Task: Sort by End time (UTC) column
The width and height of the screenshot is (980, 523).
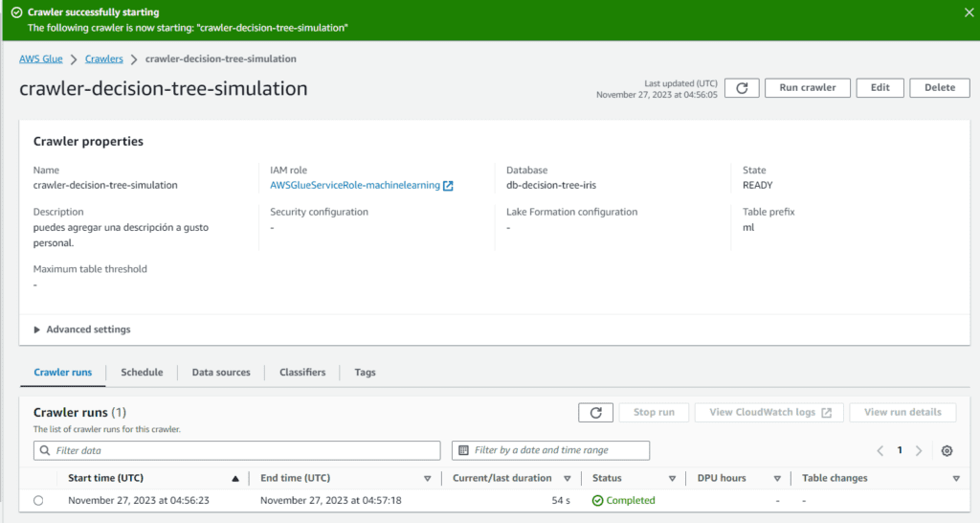Action: tap(427, 478)
